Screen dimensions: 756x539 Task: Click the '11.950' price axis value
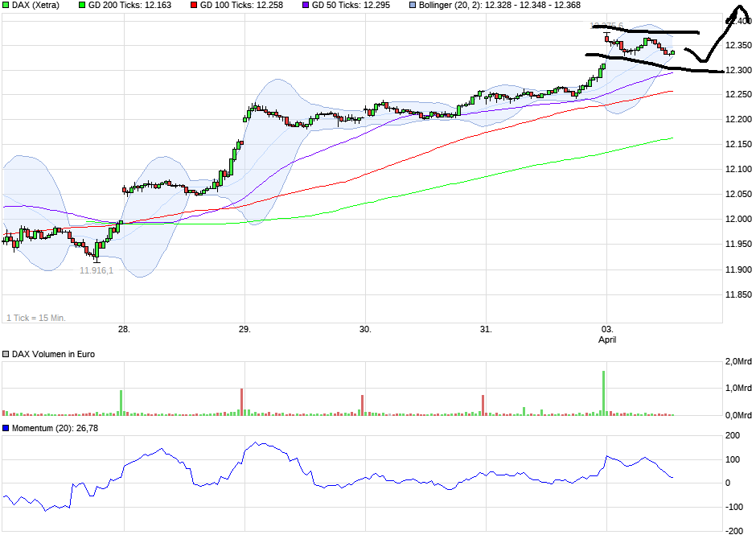tap(738, 245)
